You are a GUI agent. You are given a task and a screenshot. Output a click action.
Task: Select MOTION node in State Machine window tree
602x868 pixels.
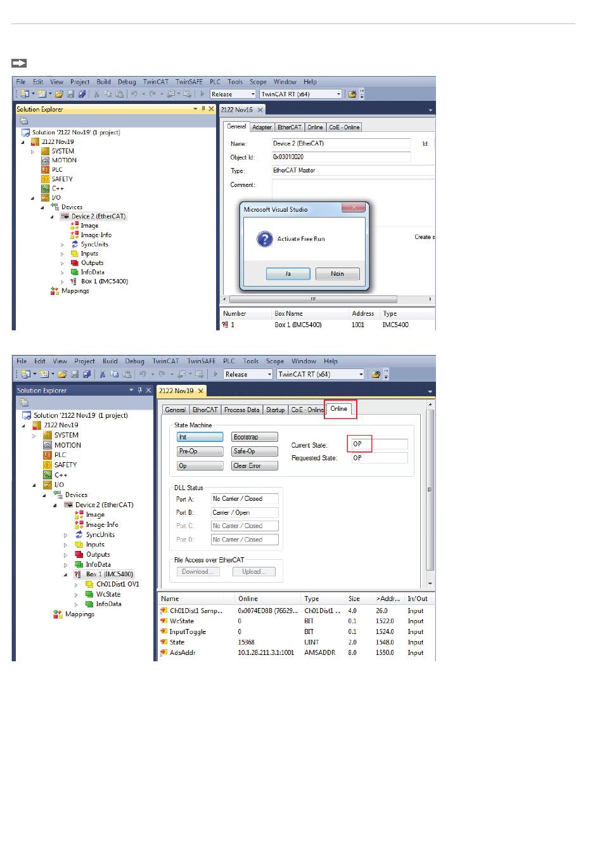(x=68, y=445)
